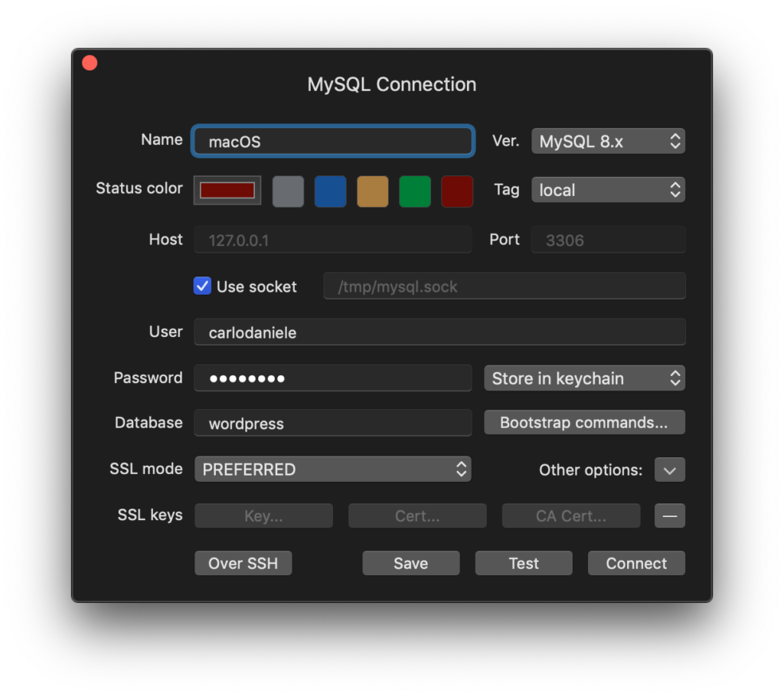Choose a CA Cert file
Viewport: 784px width, 697px height.
click(x=571, y=516)
